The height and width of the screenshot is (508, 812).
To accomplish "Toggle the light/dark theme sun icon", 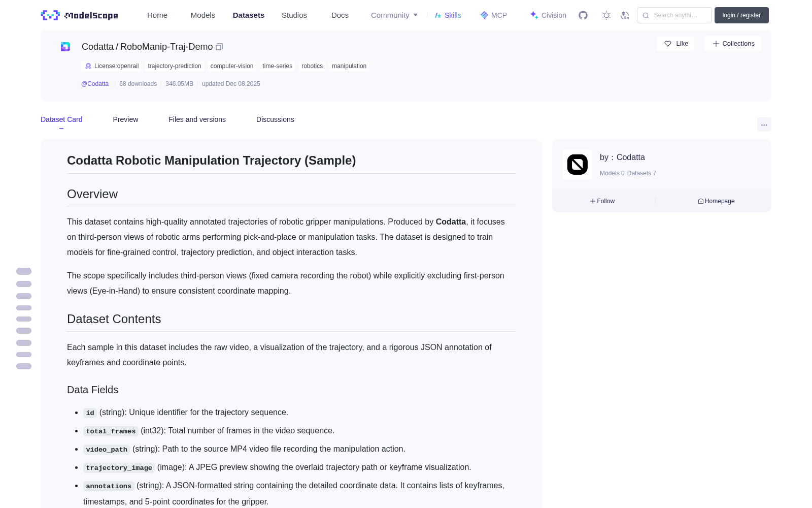I will (606, 15).
